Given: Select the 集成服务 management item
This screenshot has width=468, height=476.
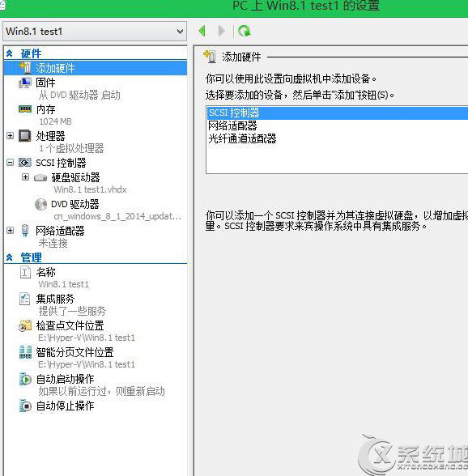Looking at the screenshot, I should coord(55,299).
